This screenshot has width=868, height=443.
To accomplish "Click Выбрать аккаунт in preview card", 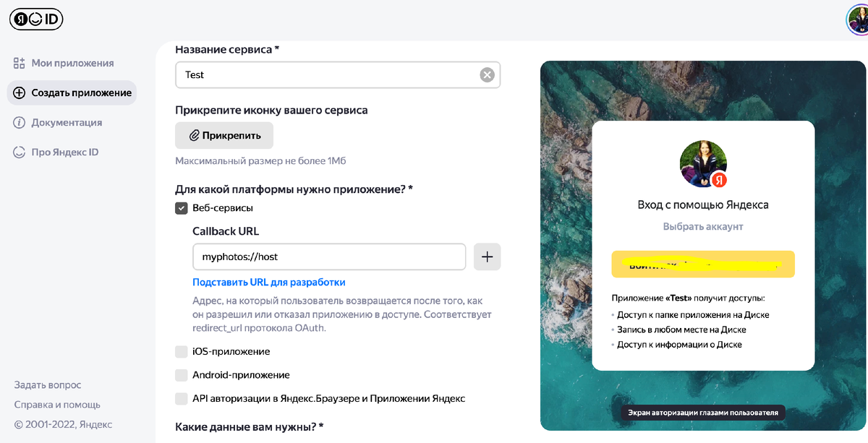I will pyautogui.click(x=703, y=226).
